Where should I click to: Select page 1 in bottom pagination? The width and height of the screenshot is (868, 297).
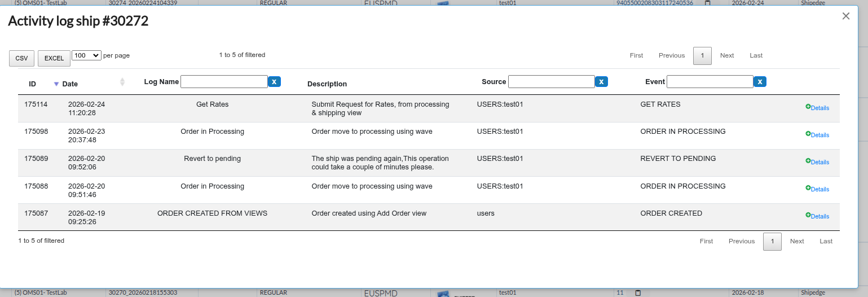click(772, 241)
